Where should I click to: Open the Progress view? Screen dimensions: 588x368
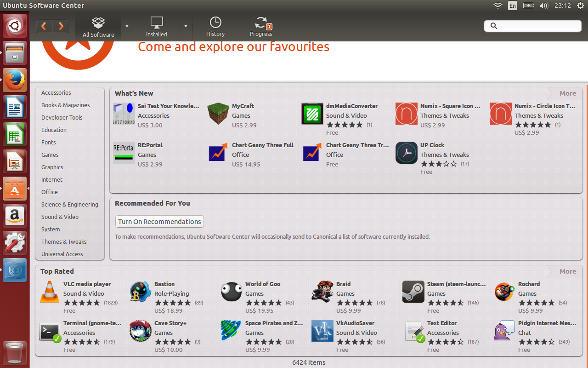pos(261,27)
